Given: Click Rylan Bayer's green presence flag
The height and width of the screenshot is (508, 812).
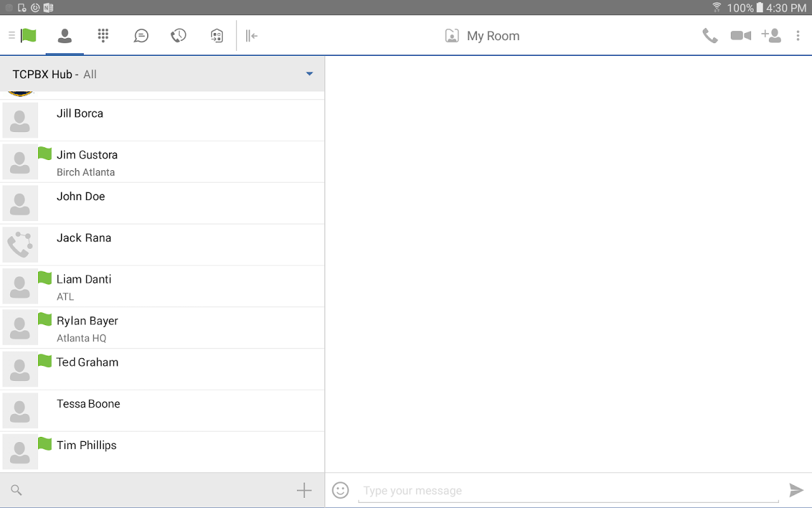Looking at the screenshot, I should pyautogui.click(x=44, y=319).
